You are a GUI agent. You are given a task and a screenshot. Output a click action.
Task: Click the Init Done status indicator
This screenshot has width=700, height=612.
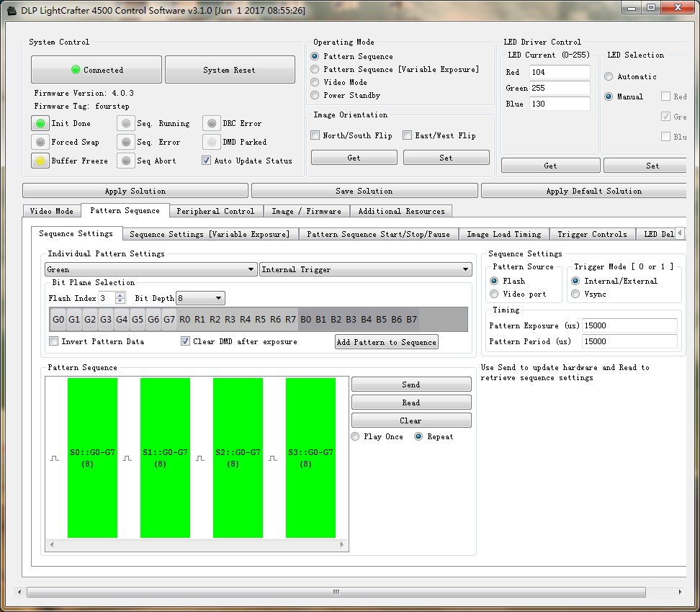pyautogui.click(x=40, y=123)
